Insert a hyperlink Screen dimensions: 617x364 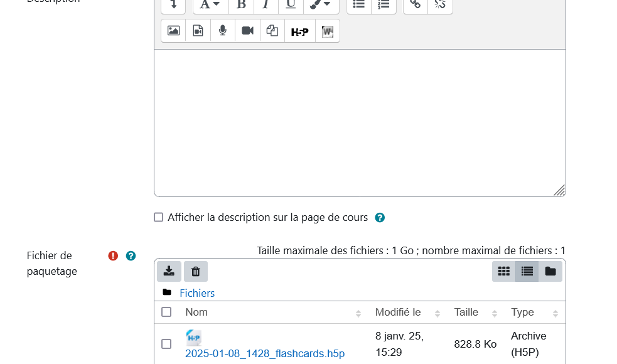(x=416, y=5)
